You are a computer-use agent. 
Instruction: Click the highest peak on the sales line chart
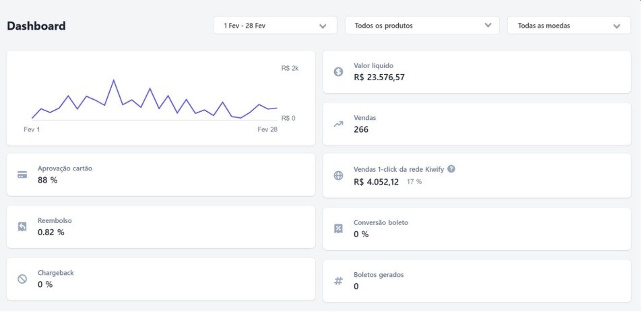[x=113, y=81]
